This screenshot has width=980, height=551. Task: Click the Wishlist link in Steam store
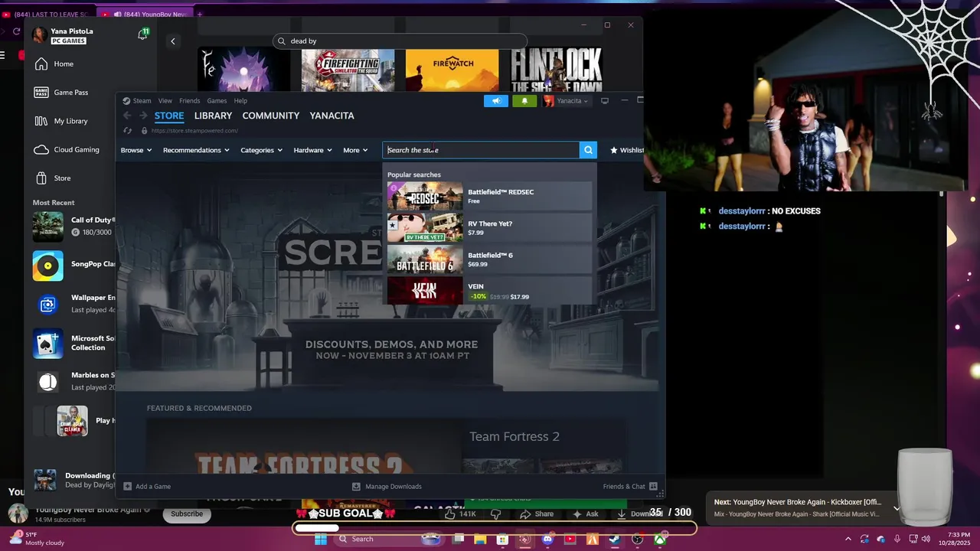click(628, 150)
